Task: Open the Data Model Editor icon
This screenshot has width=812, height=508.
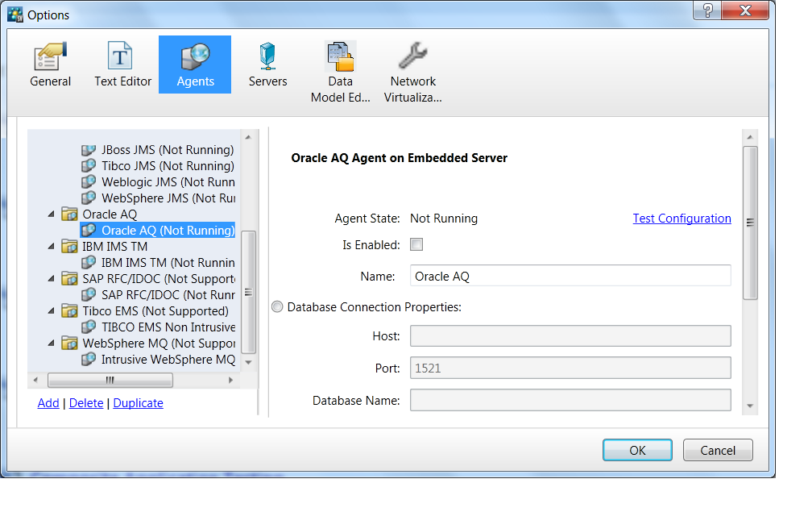Action: click(340, 57)
